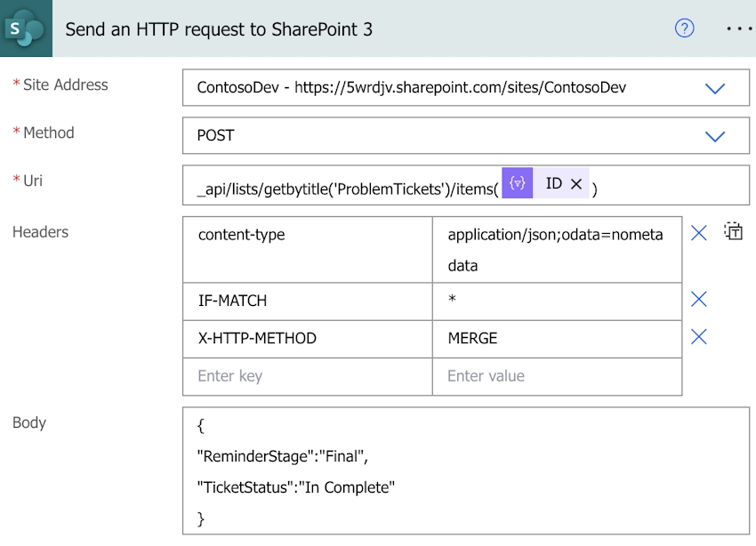This screenshot has height=546, width=756.
Task: Open the action's three-dot more menu
Action: pos(739,29)
